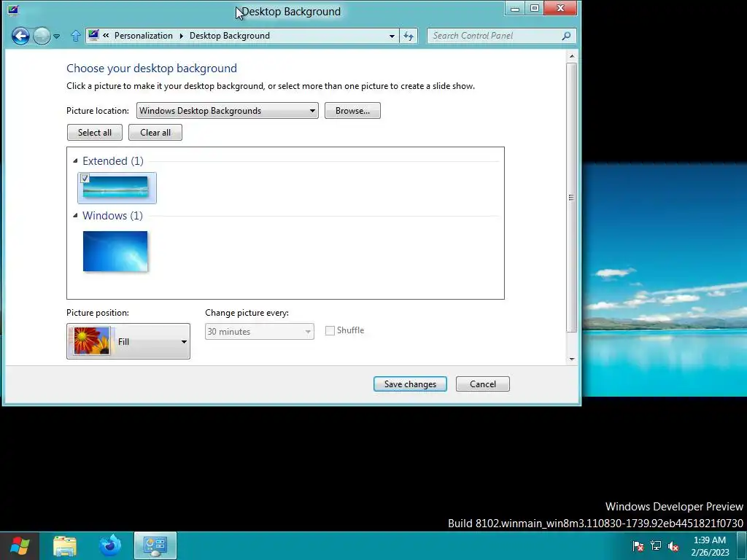Open the clock showing 1:39 AM
747x560 pixels.
(x=710, y=545)
